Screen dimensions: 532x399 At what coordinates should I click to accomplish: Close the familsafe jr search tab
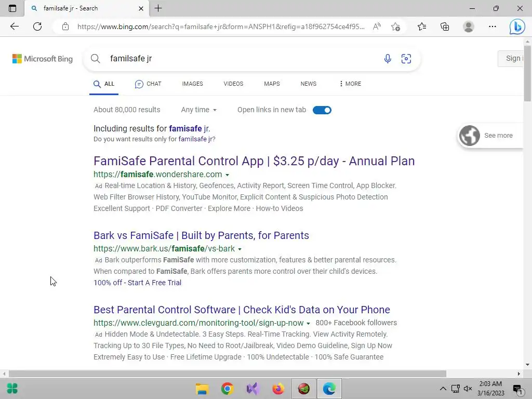click(x=141, y=8)
